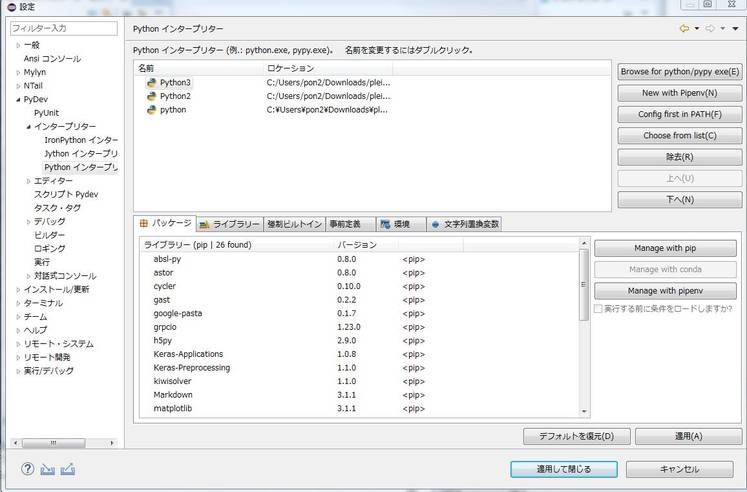Click the バージョン column header
Image resolution: width=747 pixels, height=492 pixels.
[366, 245]
